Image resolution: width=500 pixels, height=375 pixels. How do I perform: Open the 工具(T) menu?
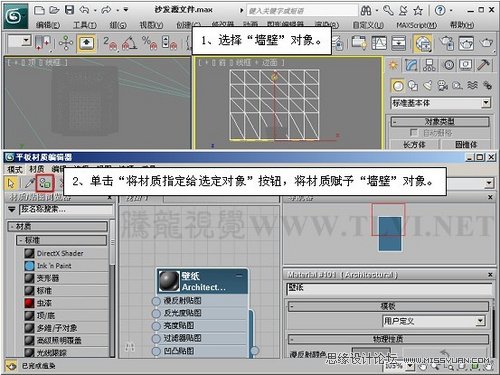tap(85, 25)
